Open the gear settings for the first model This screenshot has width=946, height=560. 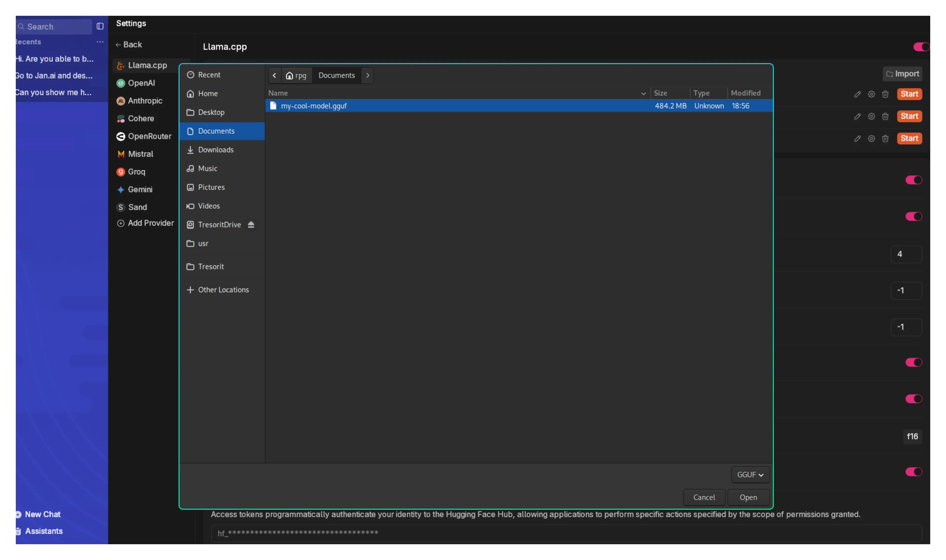871,94
